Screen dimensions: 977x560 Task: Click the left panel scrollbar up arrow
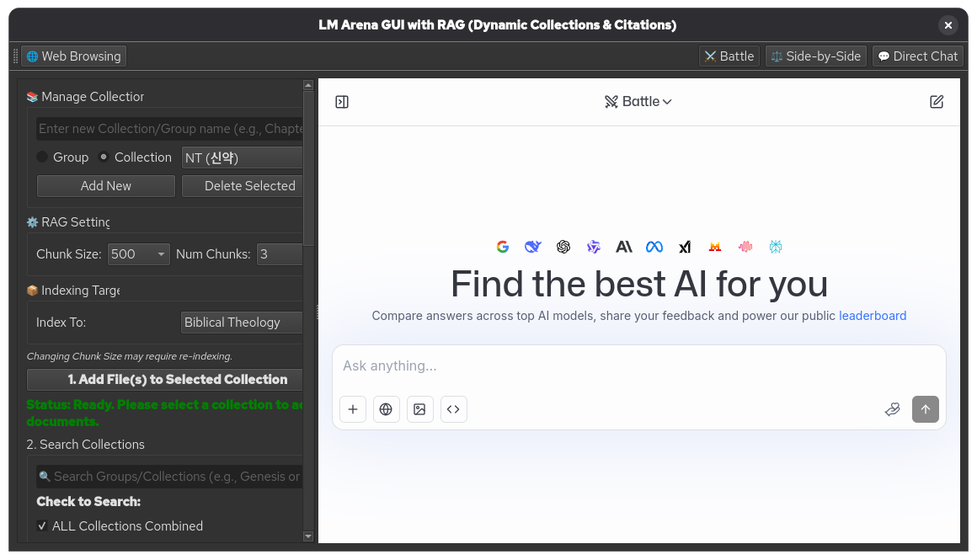[307, 85]
